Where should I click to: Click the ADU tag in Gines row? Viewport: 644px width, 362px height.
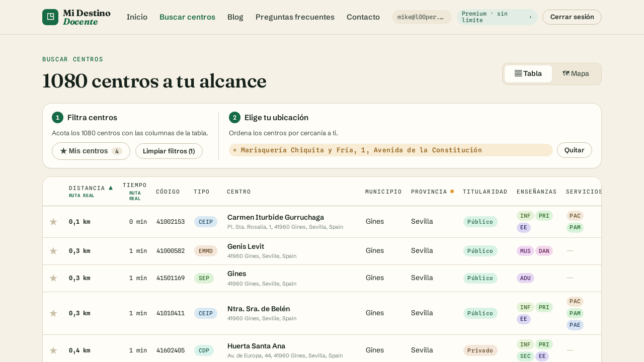tap(525, 278)
